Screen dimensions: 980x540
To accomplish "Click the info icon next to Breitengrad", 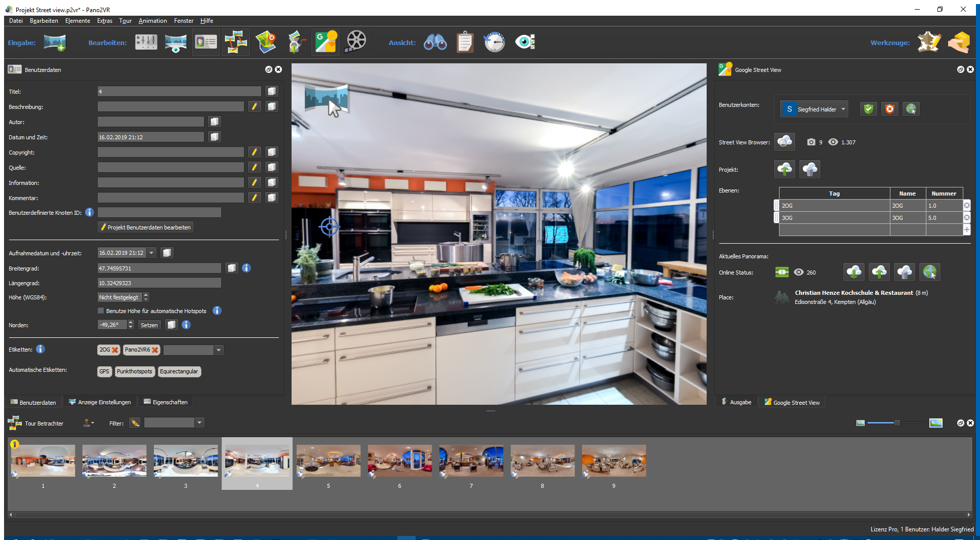I will click(x=247, y=268).
